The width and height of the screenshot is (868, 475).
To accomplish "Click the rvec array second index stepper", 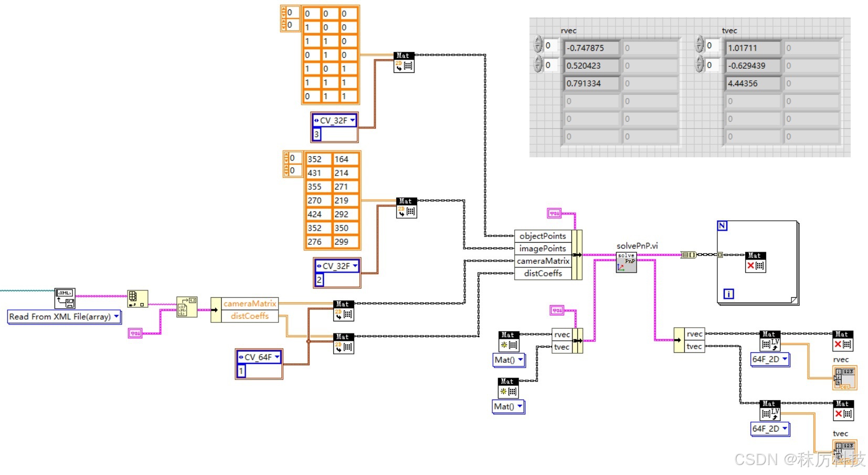I will pyautogui.click(x=538, y=64).
